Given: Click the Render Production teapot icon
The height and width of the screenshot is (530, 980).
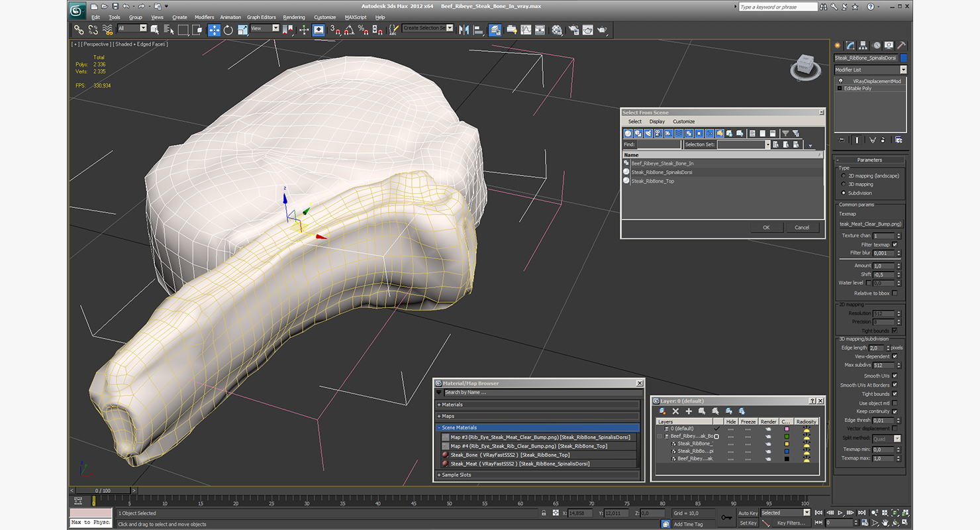Looking at the screenshot, I should (x=602, y=30).
